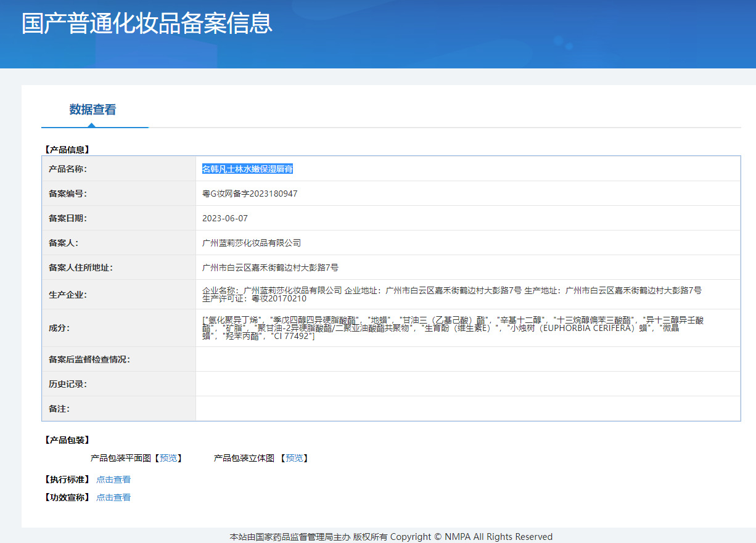Image resolution: width=756 pixels, height=543 pixels.
Task: Click the empty 历史记录 value cell
Action: (x=467, y=384)
